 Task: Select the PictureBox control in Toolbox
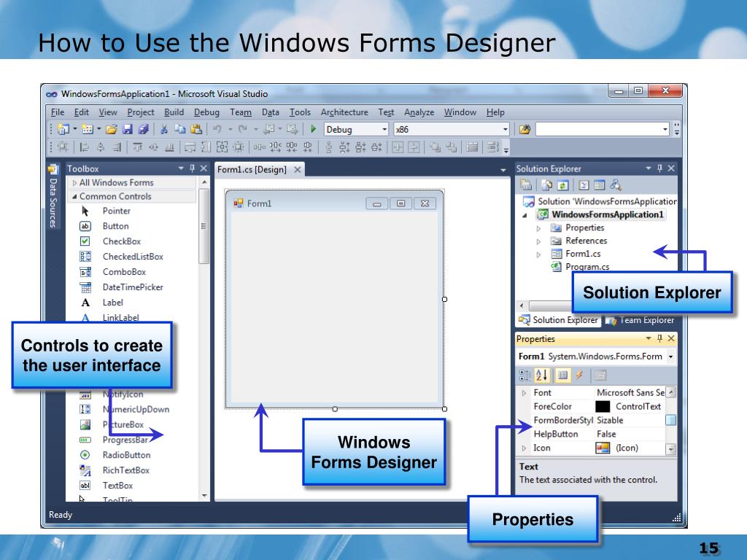pyautogui.click(x=123, y=424)
